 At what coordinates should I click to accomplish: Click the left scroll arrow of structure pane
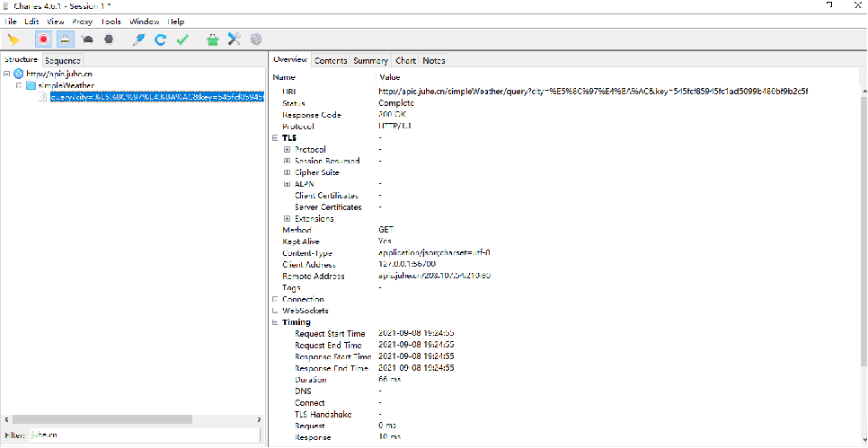(6, 420)
